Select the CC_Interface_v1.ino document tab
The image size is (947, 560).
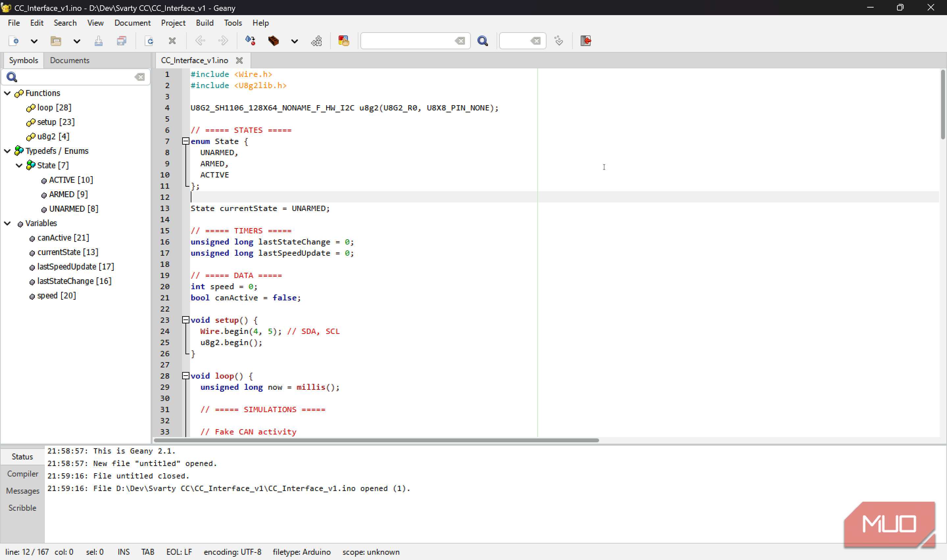(x=194, y=60)
